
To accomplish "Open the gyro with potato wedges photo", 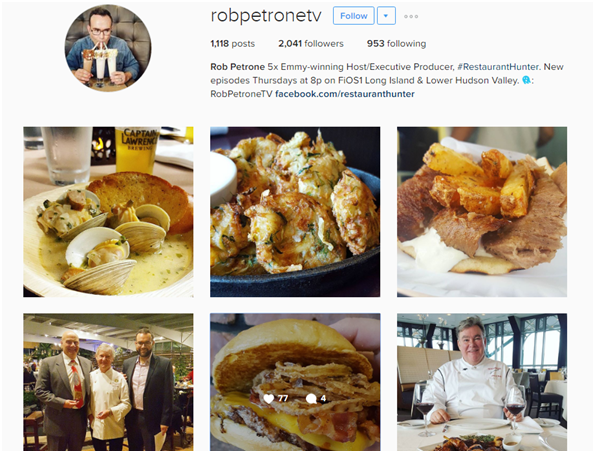I will point(482,212).
